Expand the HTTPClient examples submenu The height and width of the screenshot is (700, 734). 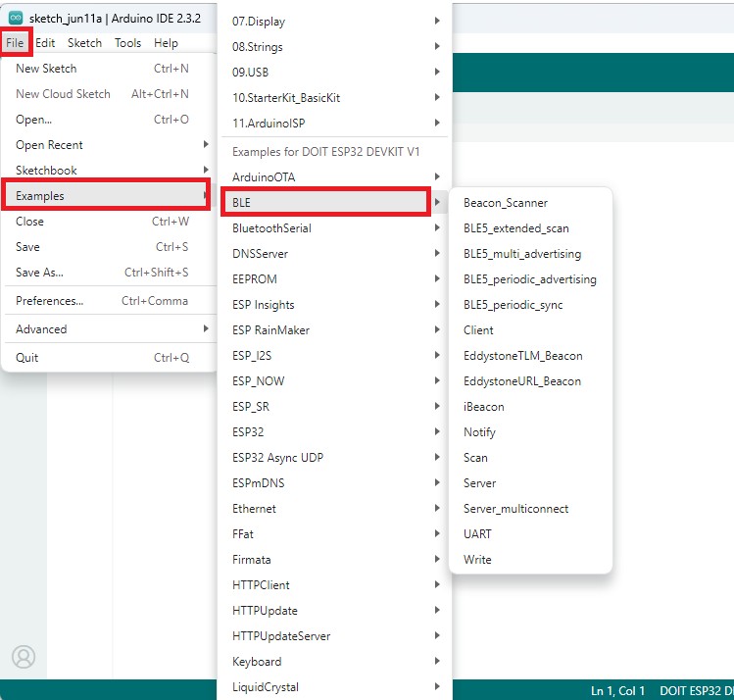pyautogui.click(x=261, y=585)
